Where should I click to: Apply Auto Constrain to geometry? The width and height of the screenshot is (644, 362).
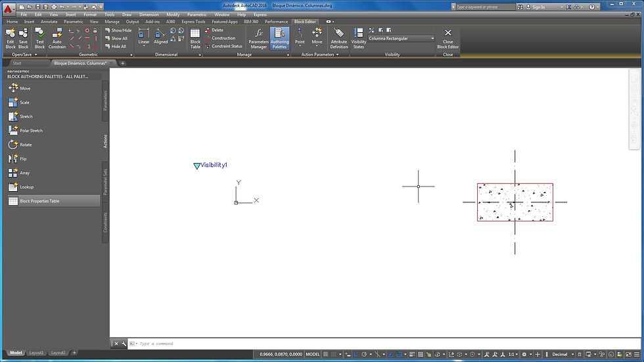coord(57,38)
